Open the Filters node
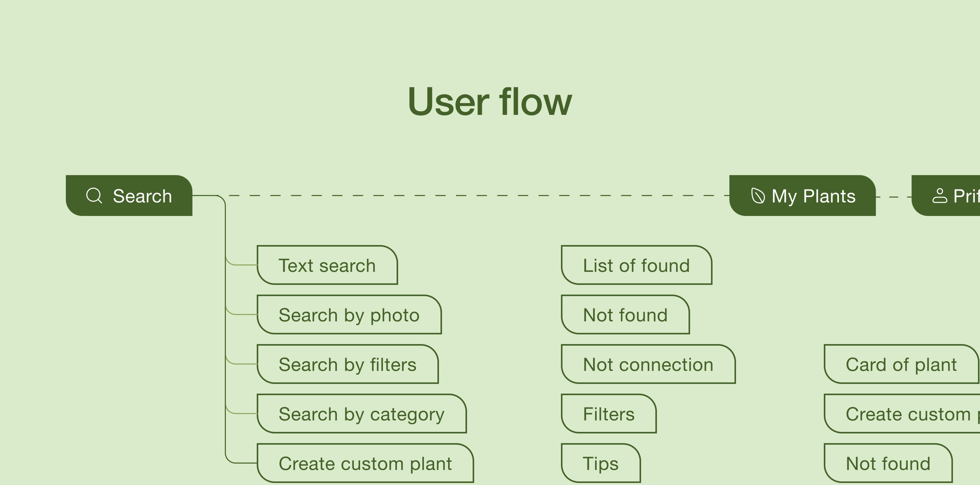 pos(609,414)
